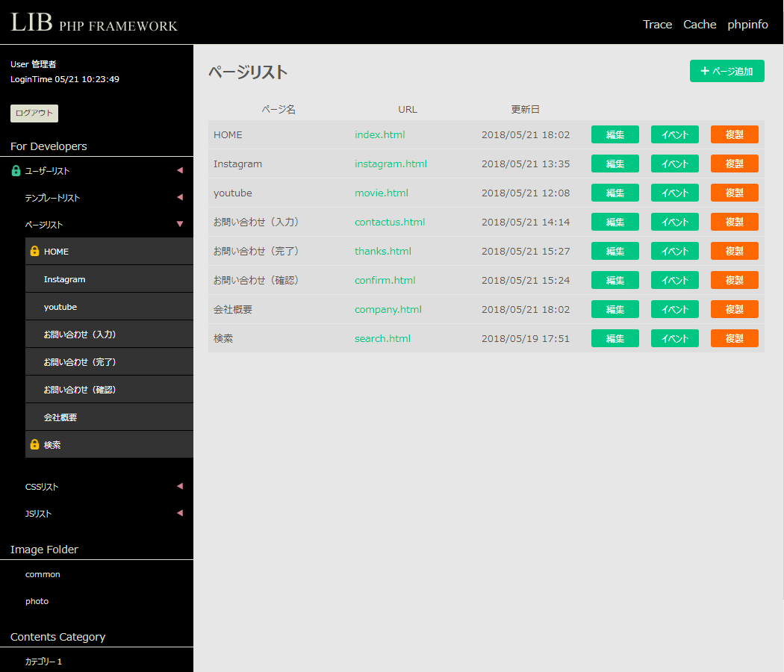The width and height of the screenshot is (784, 672).
Task: Open お問い合わせ（完了） in the sidebar
Action: (109, 361)
